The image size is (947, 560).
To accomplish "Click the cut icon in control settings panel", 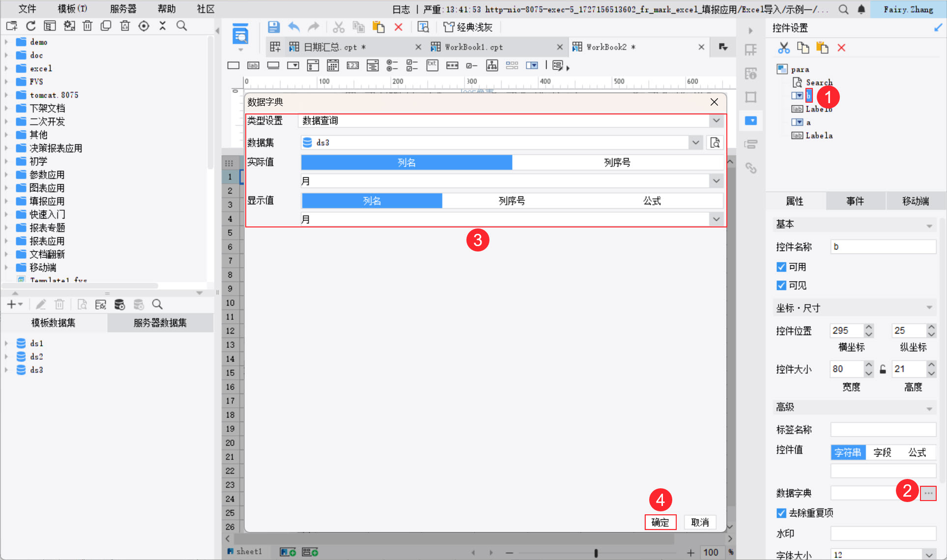I will pyautogui.click(x=784, y=48).
